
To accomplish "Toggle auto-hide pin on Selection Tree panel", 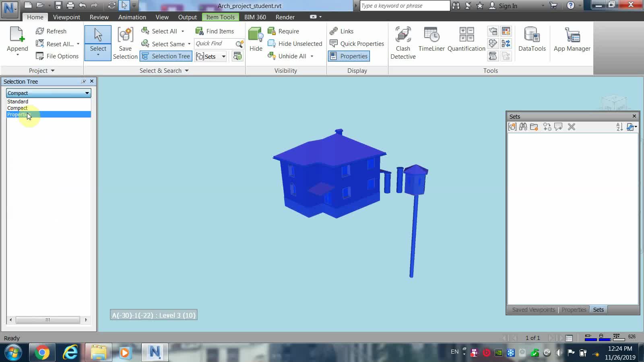I will pyautogui.click(x=84, y=81).
